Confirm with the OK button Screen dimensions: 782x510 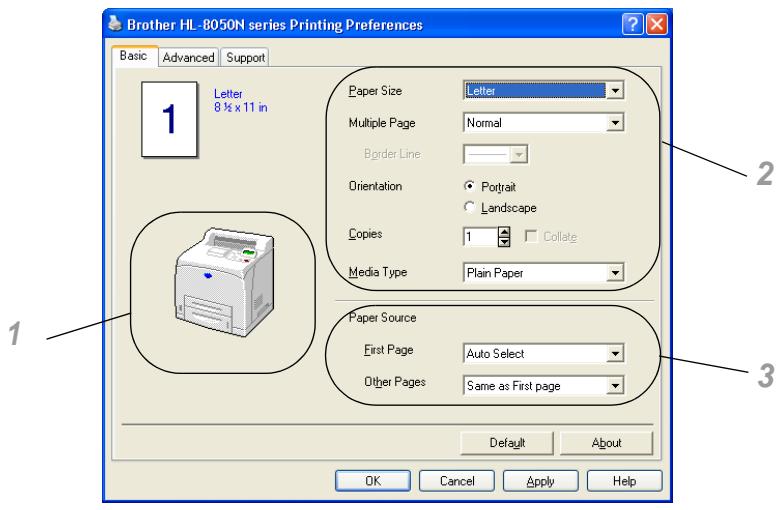click(373, 481)
